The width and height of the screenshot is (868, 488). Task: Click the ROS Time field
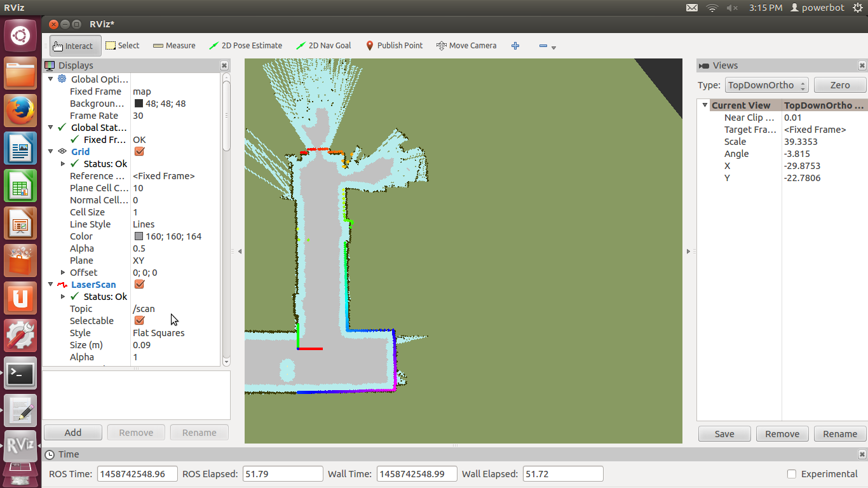137,473
